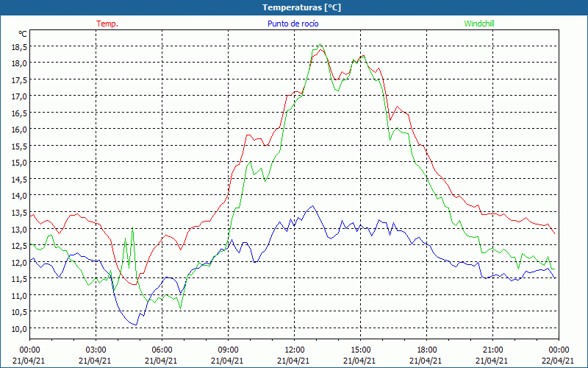This screenshot has width=588, height=368.
Task: Click the 18,5 y-axis value
Action: coord(18,46)
